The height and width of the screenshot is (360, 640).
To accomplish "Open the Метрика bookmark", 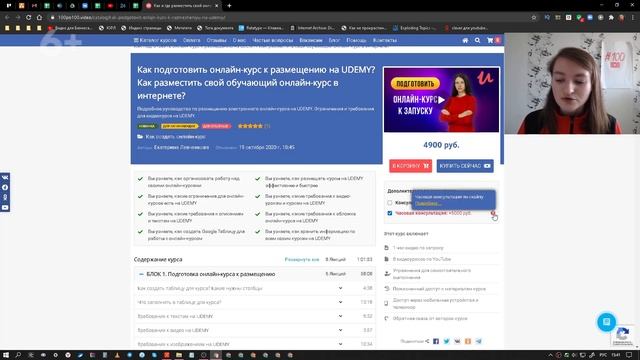I will click(179, 28).
